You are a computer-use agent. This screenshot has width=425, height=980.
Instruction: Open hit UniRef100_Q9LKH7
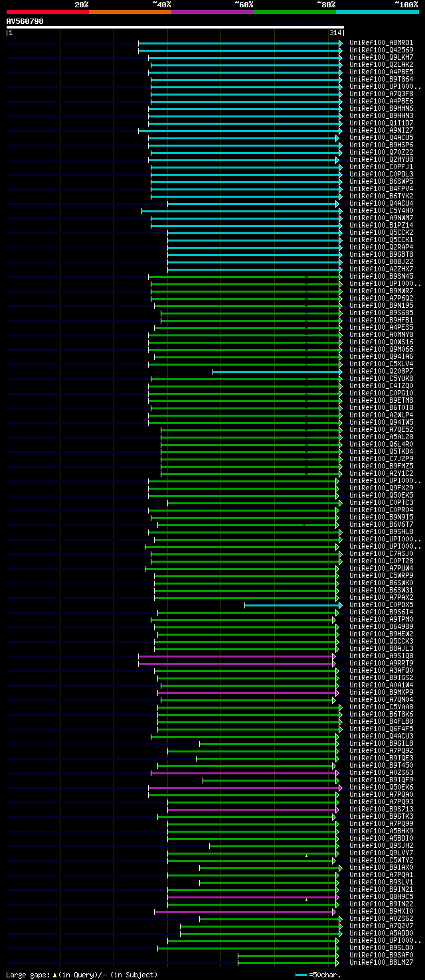pyautogui.click(x=381, y=57)
